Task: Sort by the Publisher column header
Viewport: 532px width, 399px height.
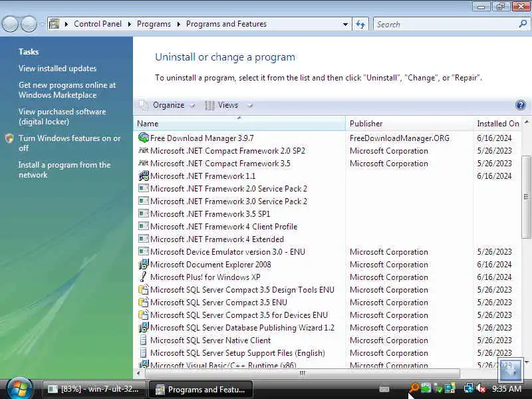Action: pyautogui.click(x=409, y=124)
